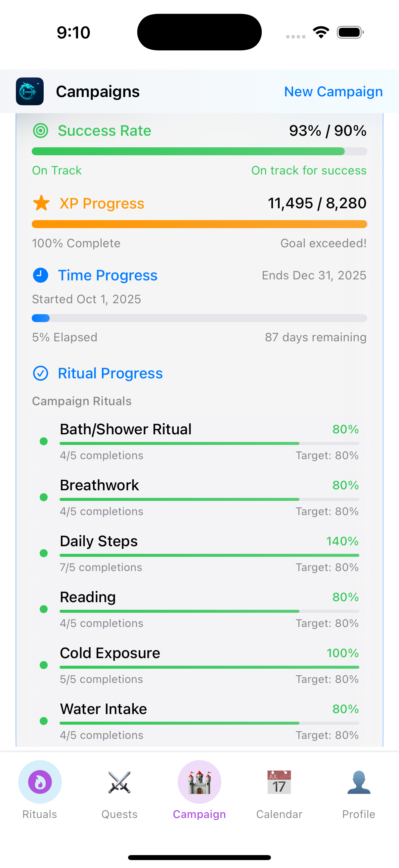Tap the dragon app logo icon
This screenshot has width=399, height=868.
tap(30, 91)
